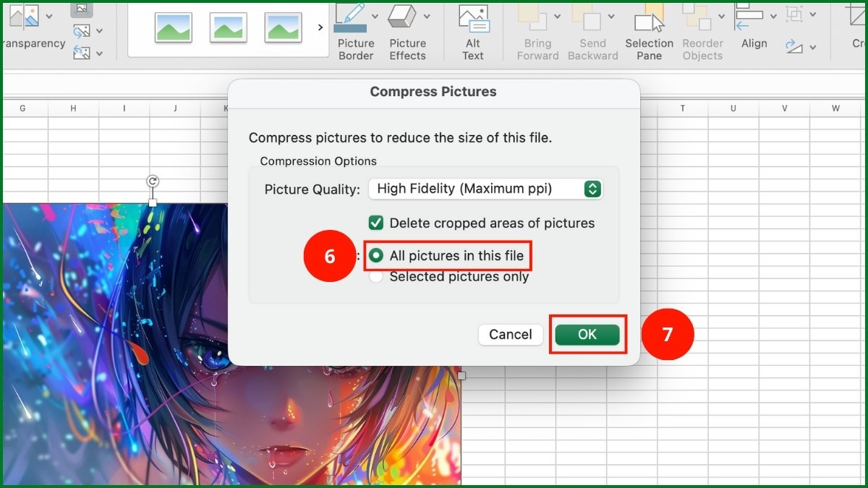Select All pictures in this file

[x=376, y=256]
